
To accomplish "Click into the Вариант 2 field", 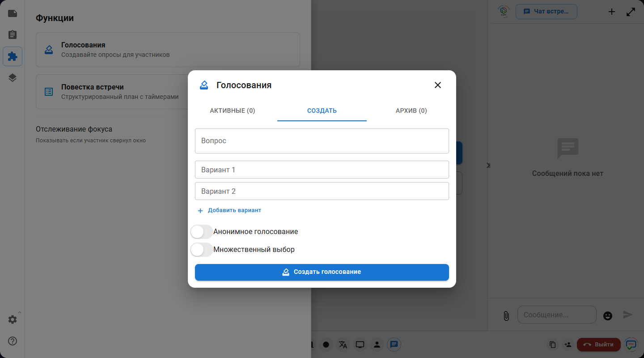I will click(x=322, y=191).
